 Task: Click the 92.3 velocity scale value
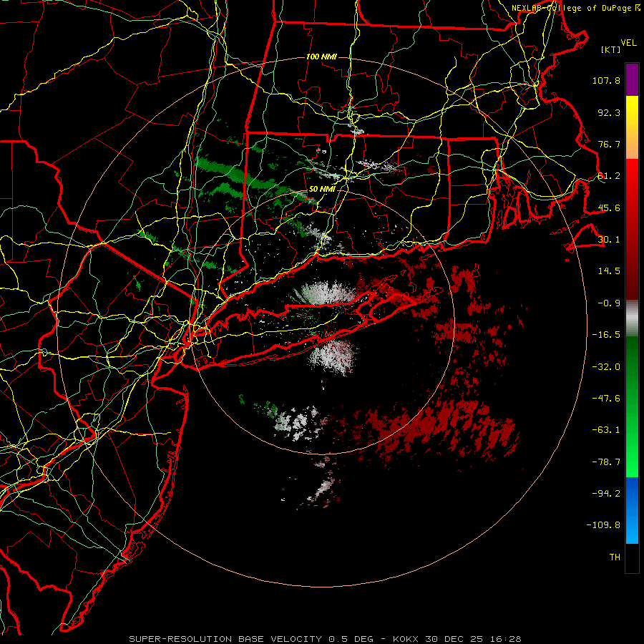[x=609, y=112]
